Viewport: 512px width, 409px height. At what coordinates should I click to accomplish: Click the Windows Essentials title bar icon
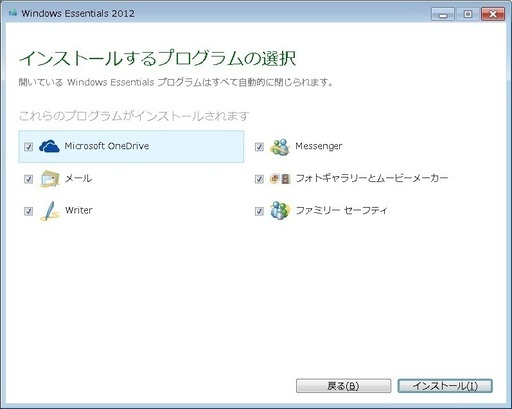[13, 13]
